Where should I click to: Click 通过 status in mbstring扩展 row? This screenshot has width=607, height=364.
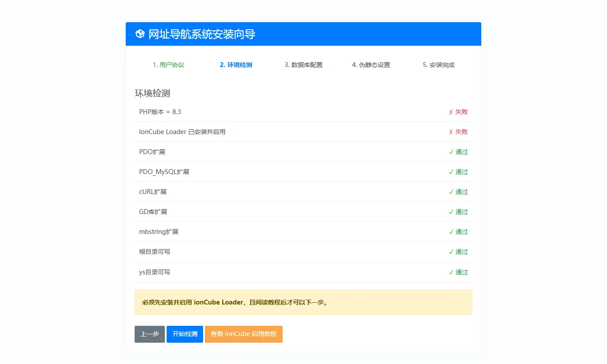coord(458,232)
